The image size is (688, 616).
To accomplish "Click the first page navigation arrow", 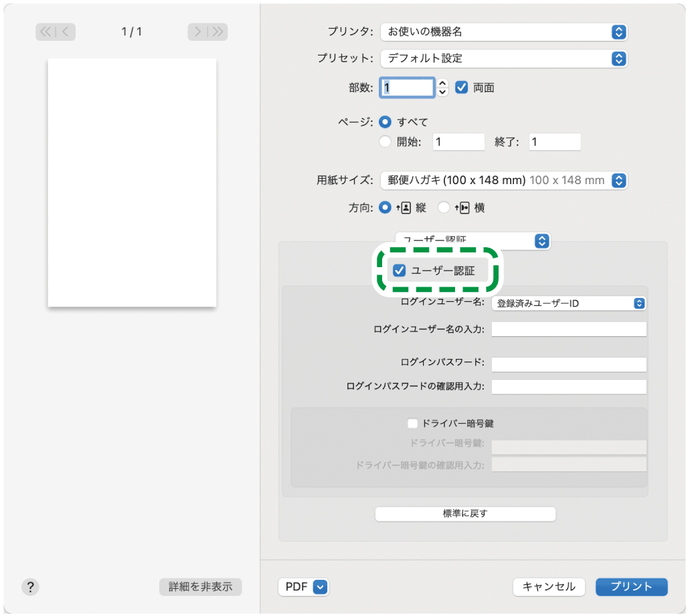I will coord(44,31).
